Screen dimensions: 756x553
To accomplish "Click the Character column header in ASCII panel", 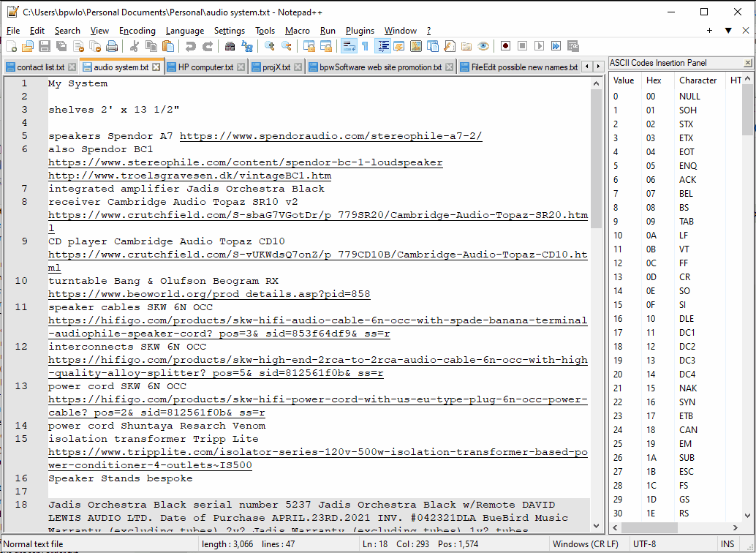I will click(698, 80).
